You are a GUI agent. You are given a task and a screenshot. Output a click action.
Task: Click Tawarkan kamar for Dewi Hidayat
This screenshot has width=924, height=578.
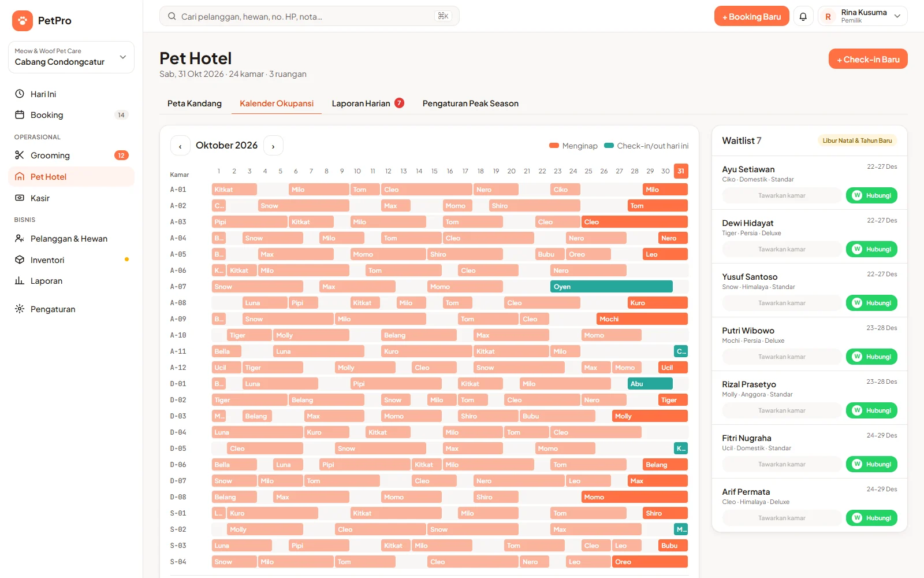[782, 249]
